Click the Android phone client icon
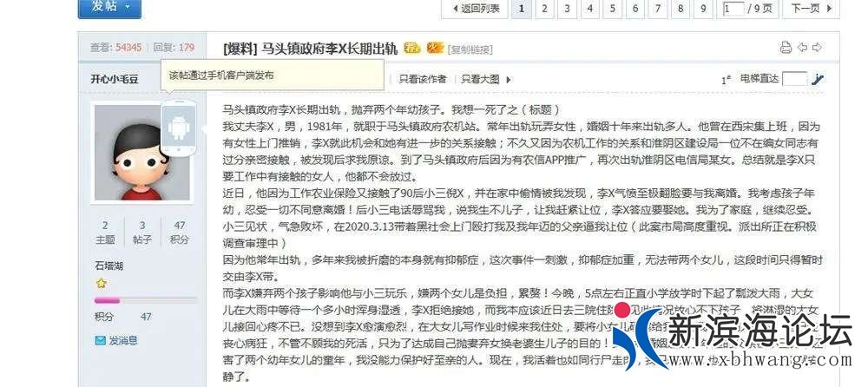 click(179, 128)
